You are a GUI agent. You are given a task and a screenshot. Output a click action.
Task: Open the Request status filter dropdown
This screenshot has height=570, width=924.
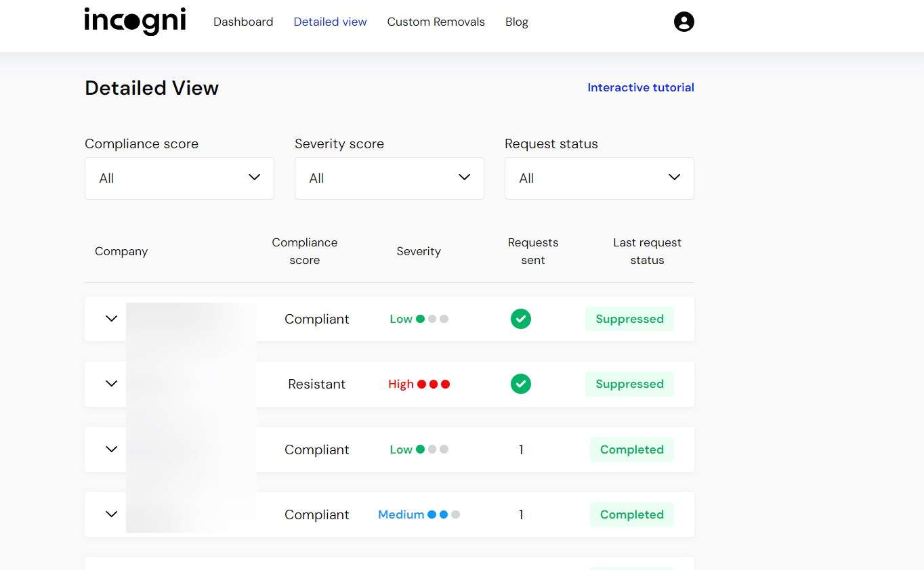coord(599,178)
